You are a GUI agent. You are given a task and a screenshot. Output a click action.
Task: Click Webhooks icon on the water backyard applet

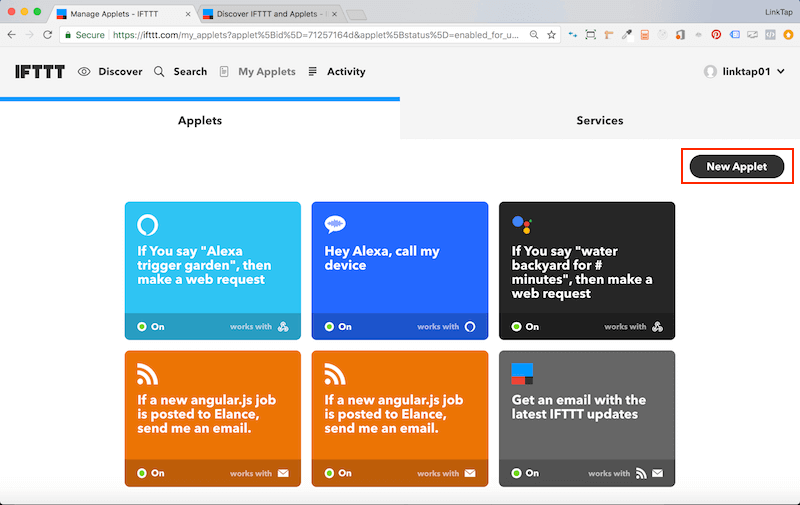658,326
